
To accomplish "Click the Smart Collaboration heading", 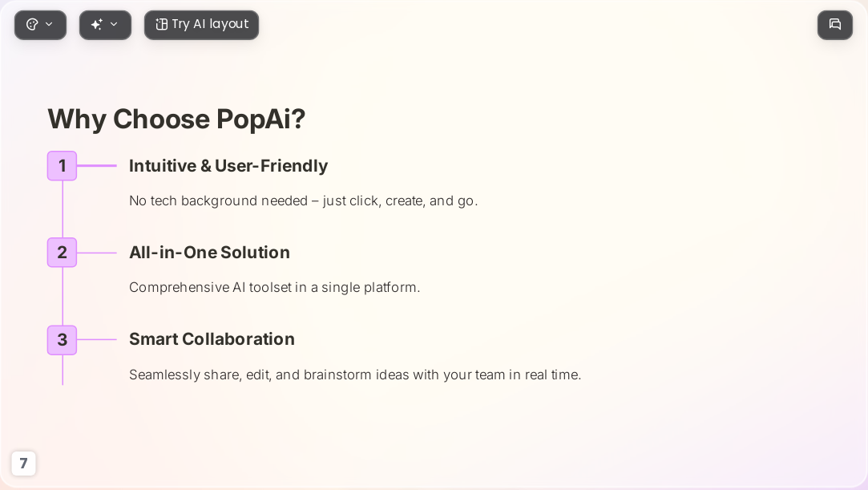I will tap(212, 339).
